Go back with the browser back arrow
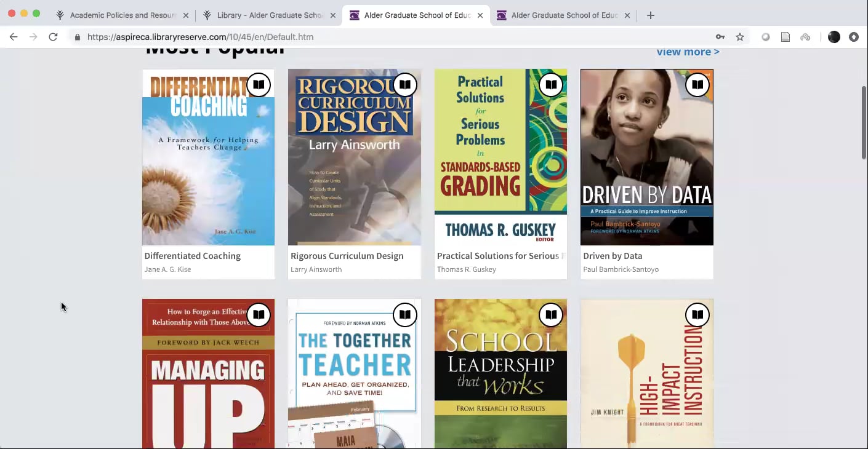This screenshot has height=449, width=868. 14,37
